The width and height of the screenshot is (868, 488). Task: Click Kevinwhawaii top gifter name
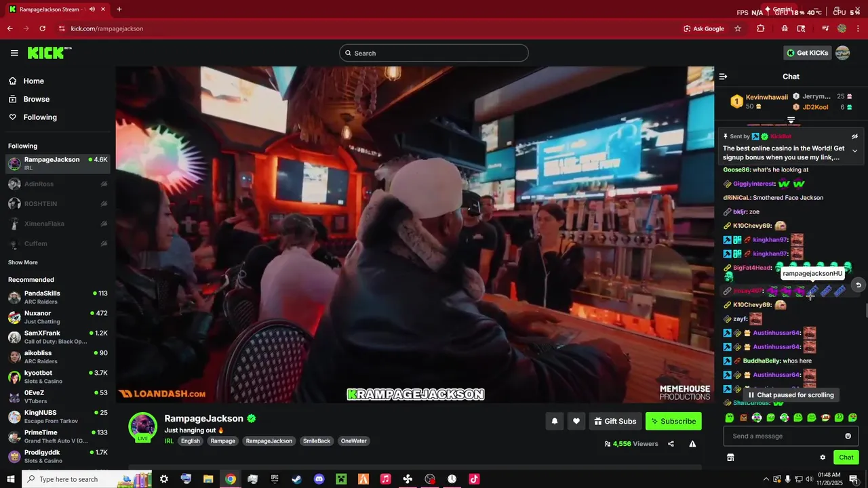767,97
